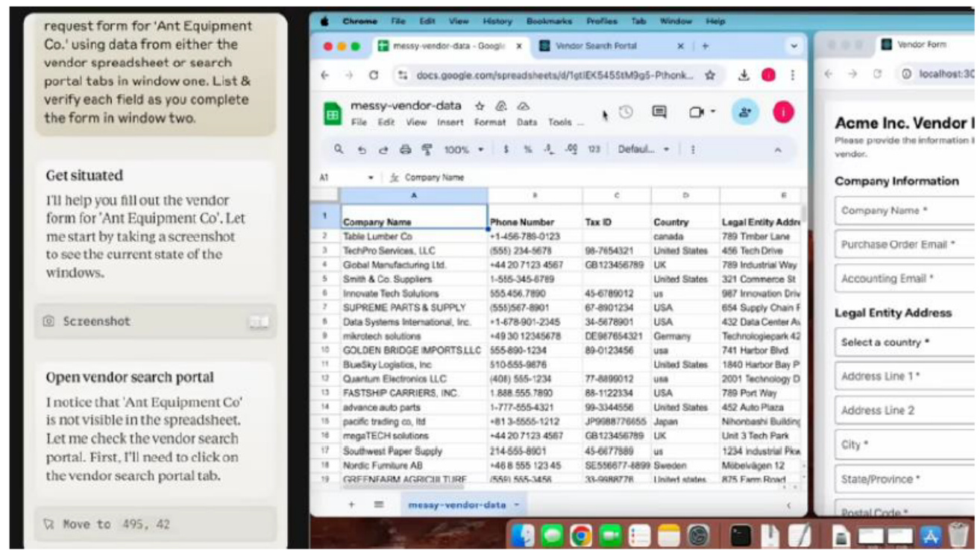Screen dimensions: 980x550
Task: Collapse the toolbar with chevron arrow
Action: coord(777,150)
